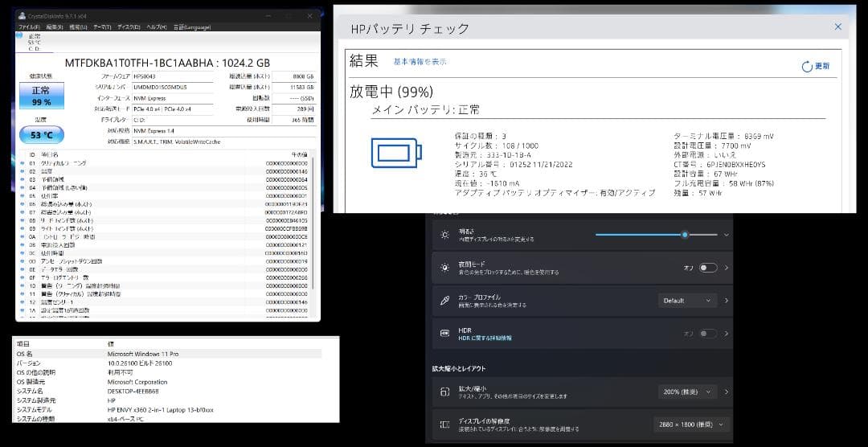
Task: Open color profile details via its chevron
Action: point(727,301)
